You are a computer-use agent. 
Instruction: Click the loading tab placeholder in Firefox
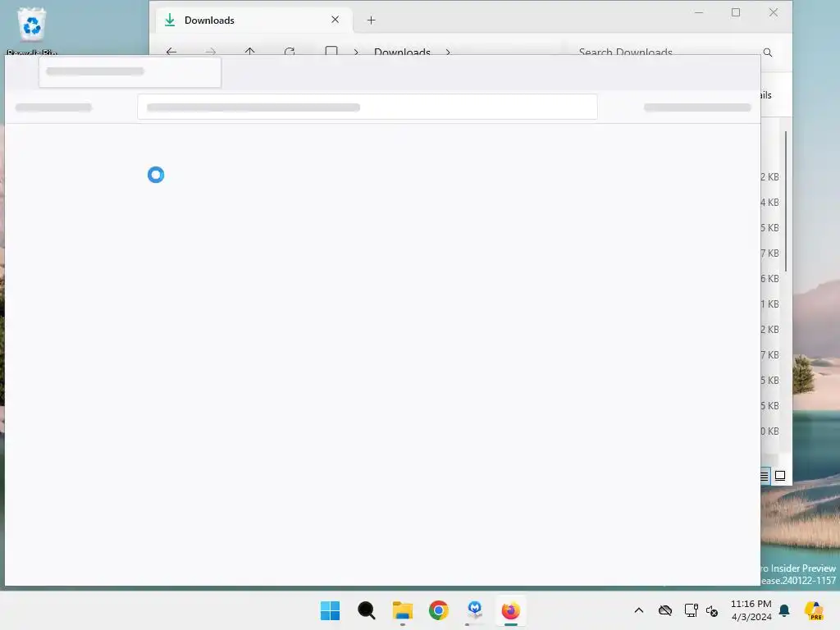(x=130, y=72)
